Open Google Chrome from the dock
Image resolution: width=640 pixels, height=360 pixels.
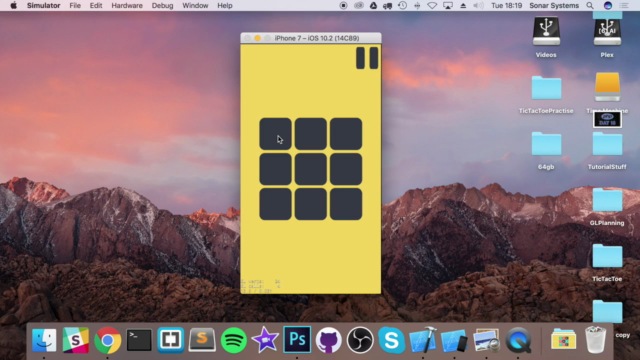click(107, 340)
